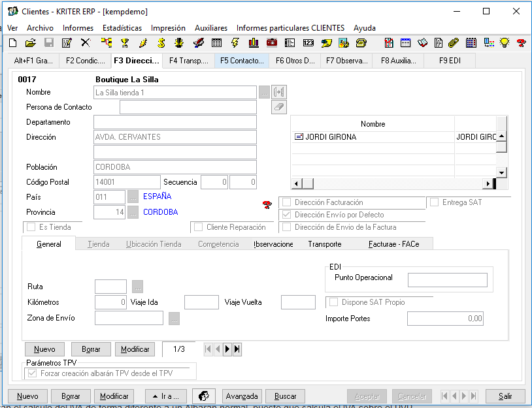532x408 pixels.
Task: Click the floppy disk save icon
Action: point(49,42)
